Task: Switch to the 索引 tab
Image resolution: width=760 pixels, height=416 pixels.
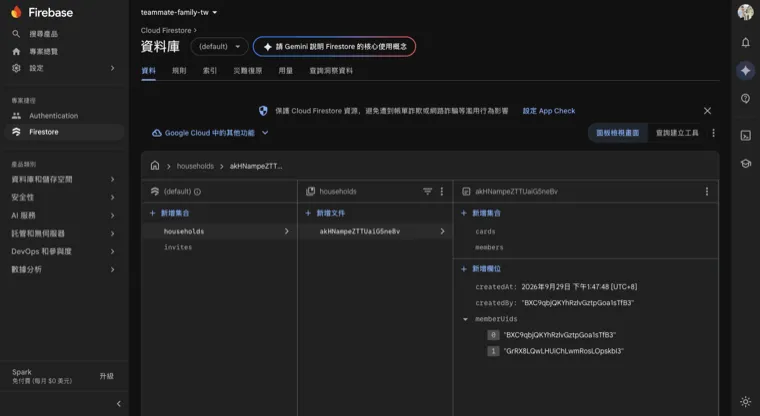Action: pyautogui.click(x=209, y=71)
